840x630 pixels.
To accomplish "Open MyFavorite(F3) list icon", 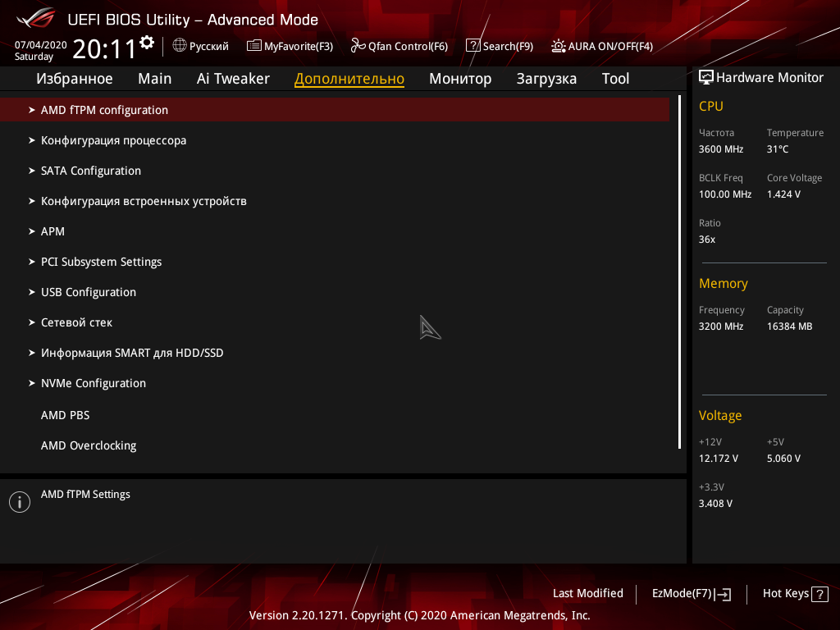I will click(x=254, y=46).
